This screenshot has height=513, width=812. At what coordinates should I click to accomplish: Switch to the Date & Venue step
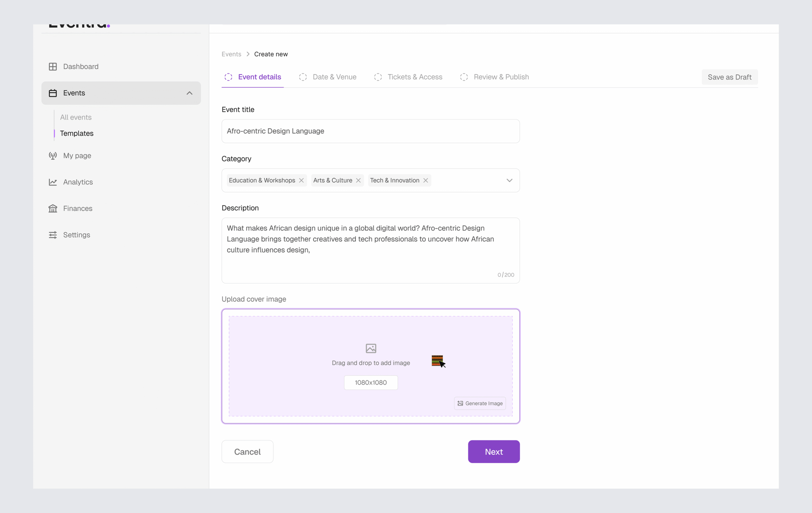(x=334, y=77)
